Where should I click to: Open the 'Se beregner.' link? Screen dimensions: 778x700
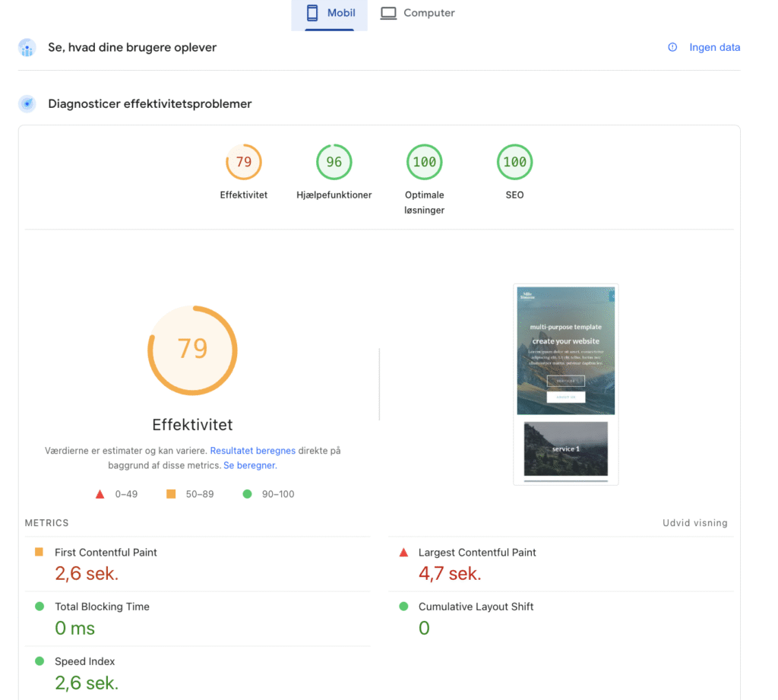[x=250, y=465]
